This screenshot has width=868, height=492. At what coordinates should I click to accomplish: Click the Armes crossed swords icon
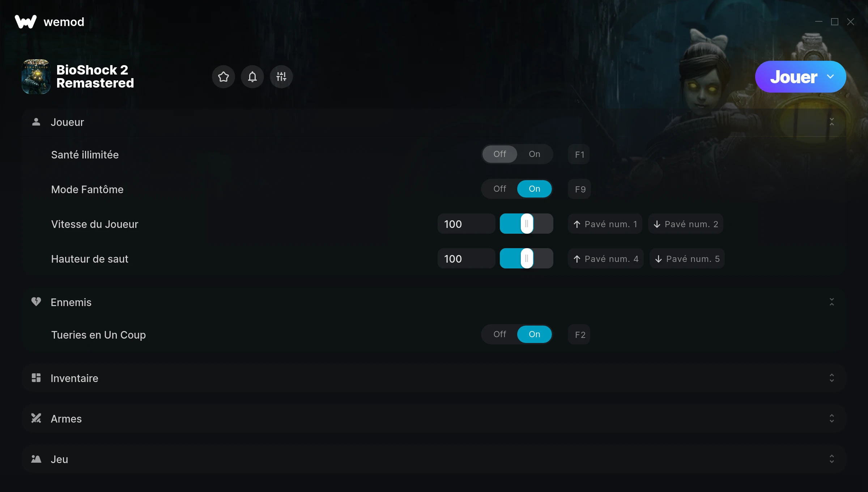tap(36, 418)
